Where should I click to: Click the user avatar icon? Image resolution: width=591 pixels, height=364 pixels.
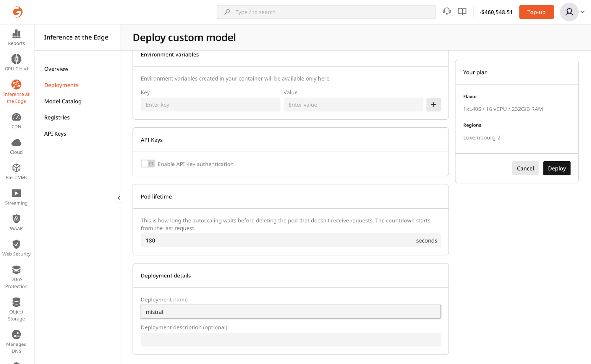[569, 12]
